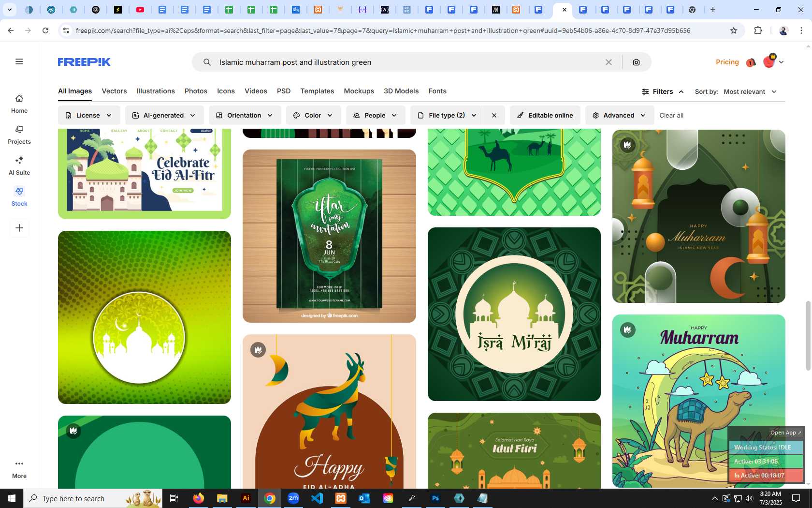Open Projects in the sidebar
This screenshot has height=508, width=812.
19,135
